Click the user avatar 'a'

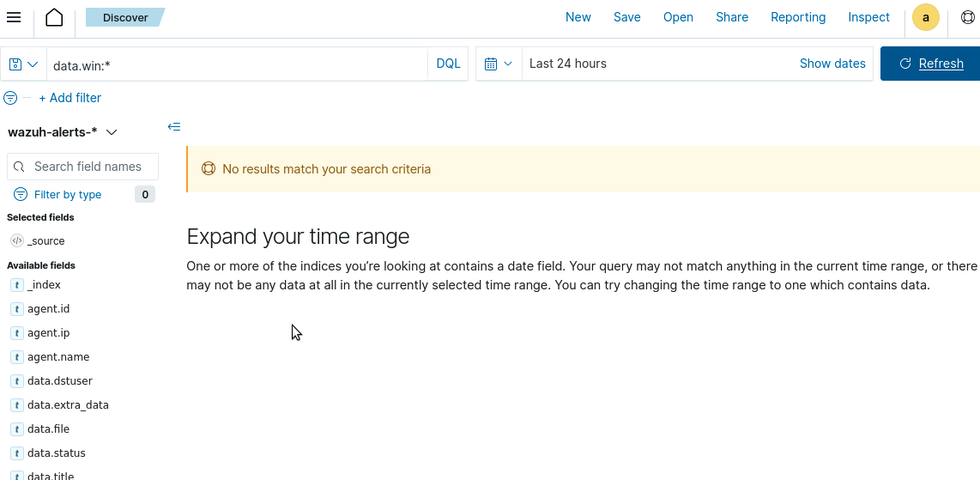(925, 17)
